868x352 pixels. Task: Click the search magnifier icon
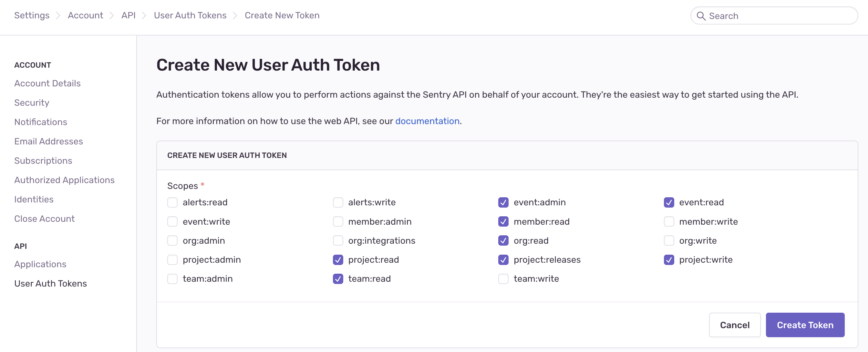701,16
